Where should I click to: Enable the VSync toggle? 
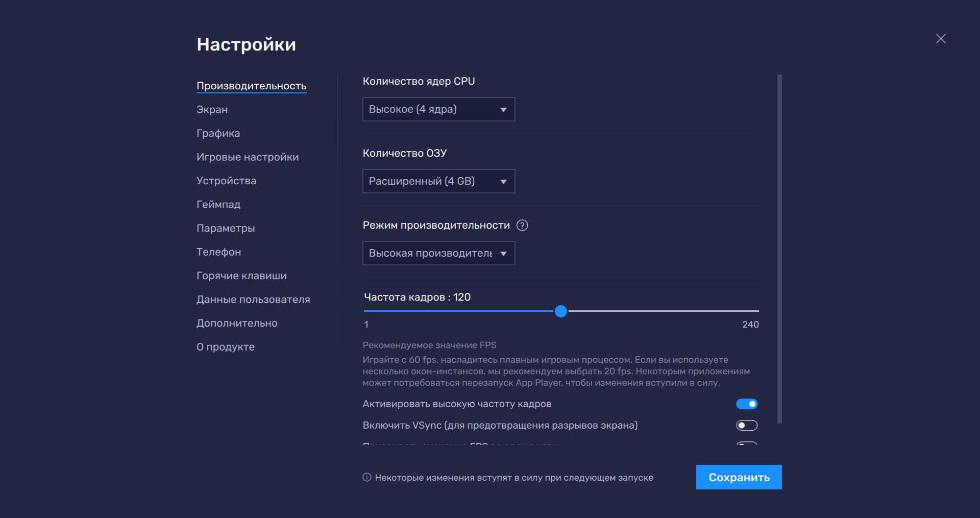[x=747, y=425]
